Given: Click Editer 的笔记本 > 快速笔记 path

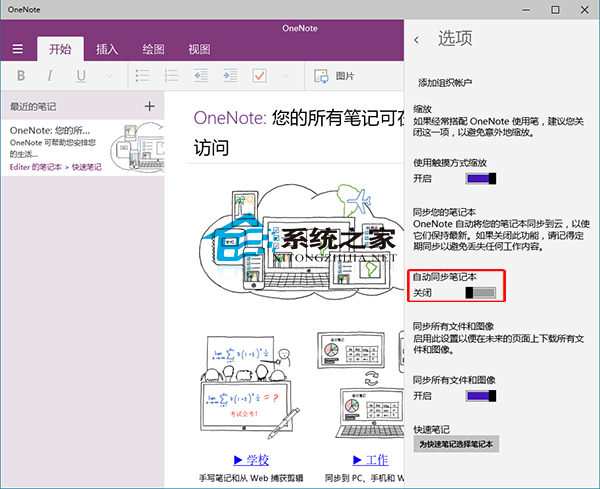Looking at the screenshot, I should 55,167.
